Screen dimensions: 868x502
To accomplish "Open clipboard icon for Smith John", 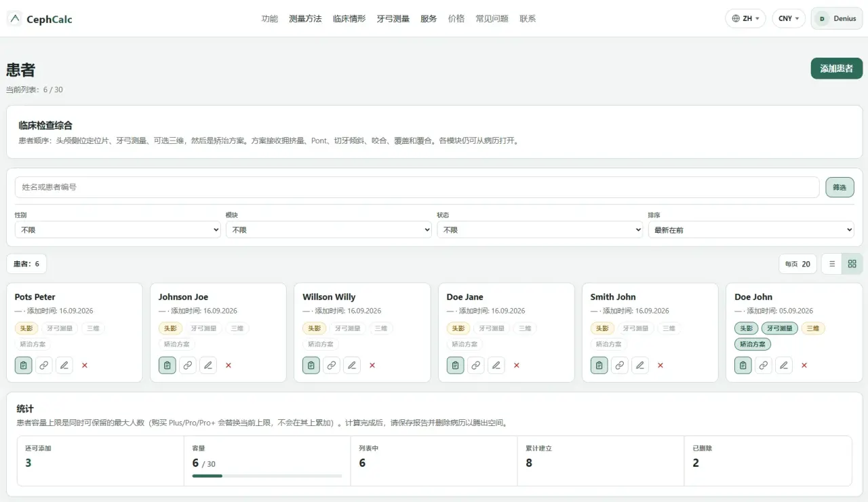I will click(599, 365).
